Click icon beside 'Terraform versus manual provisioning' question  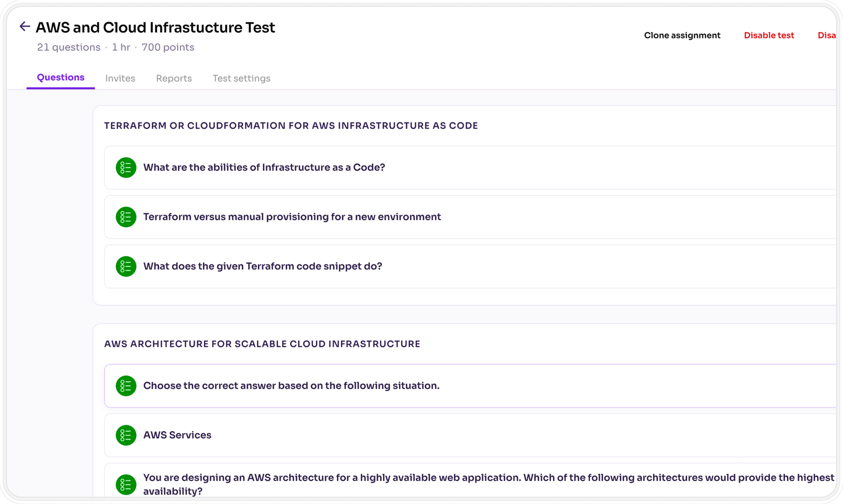tap(126, 217)
